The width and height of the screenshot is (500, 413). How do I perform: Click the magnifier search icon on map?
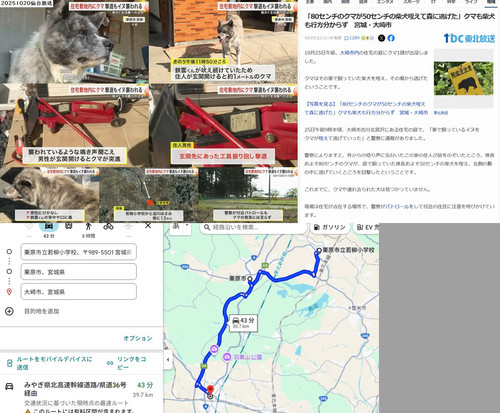coord(207,227)
